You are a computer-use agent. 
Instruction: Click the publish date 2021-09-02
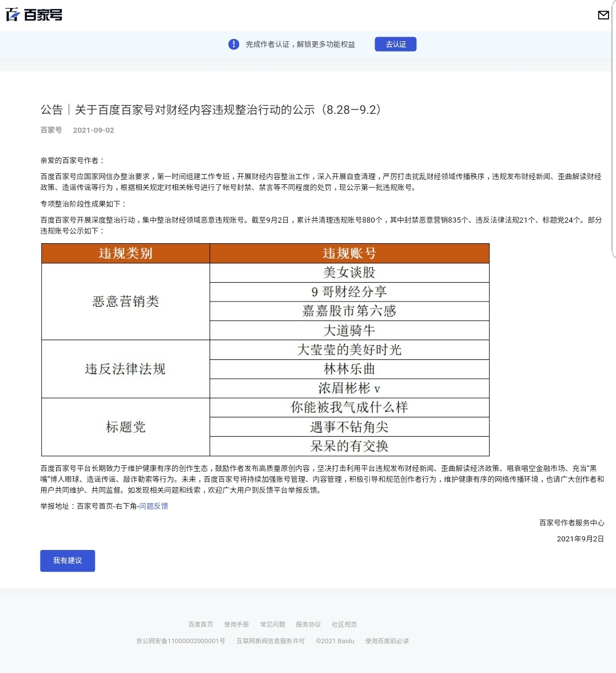pos(93,130)
